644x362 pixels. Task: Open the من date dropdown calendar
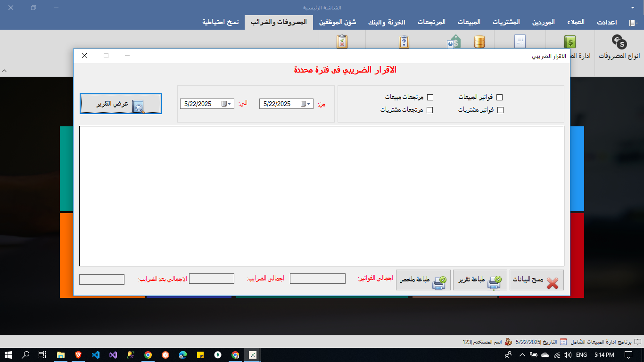[309, 104]
